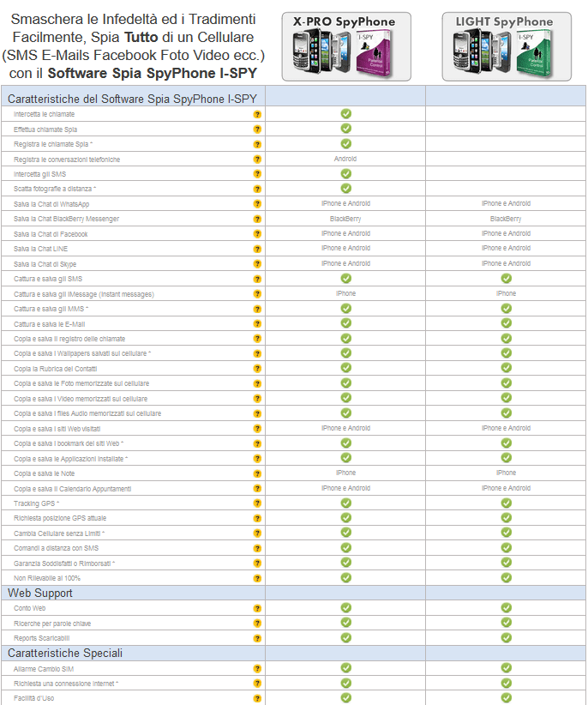Click X-PRO checkmark for Allarme Cambio SIM
The width and height of the screenshot is (588, 705).
346,667
